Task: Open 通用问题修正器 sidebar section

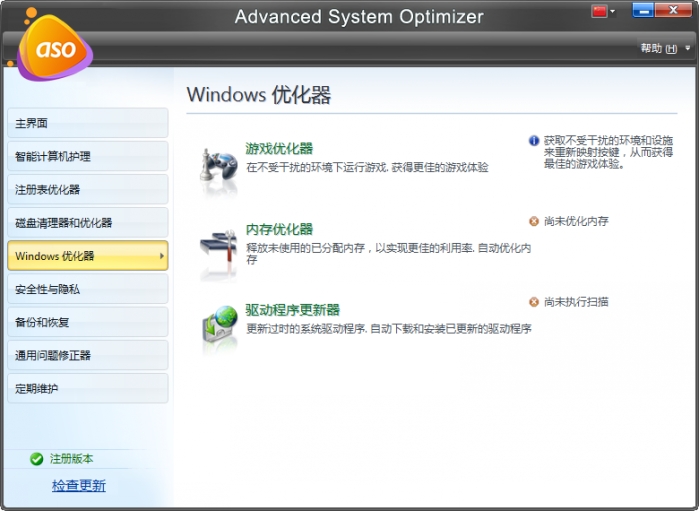Action: [x=88, y=355]
